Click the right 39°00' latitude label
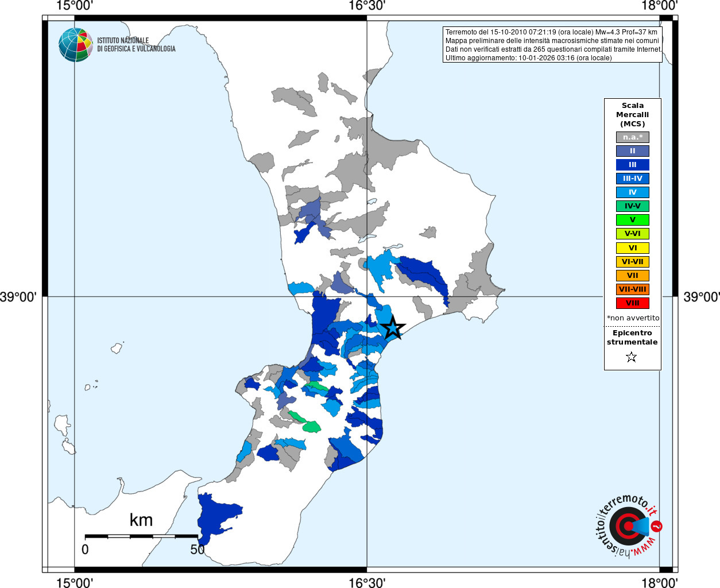The image size is (720, 588). click(x=702, y=297)
